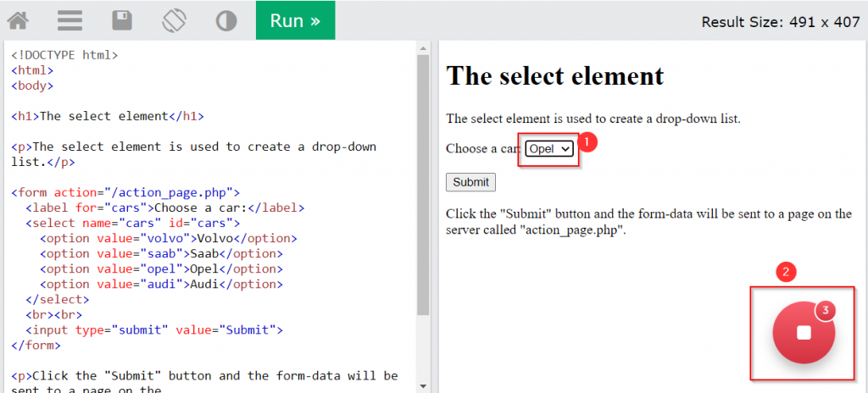868x393 pixels.
Task: Rotate the editor layout icon
Action: pyautogui.click(x=175, y=21)
